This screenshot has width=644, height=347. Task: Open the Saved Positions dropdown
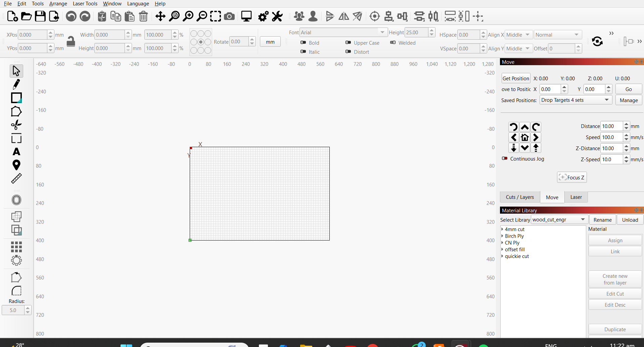click(x=576, y=100)
